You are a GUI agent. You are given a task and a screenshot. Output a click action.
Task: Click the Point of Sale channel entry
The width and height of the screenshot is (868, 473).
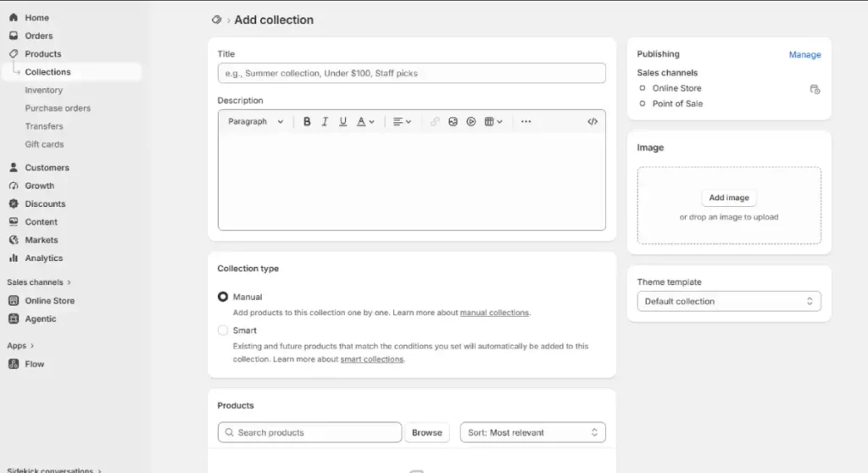pyautogui.click(x=677, y=103)
